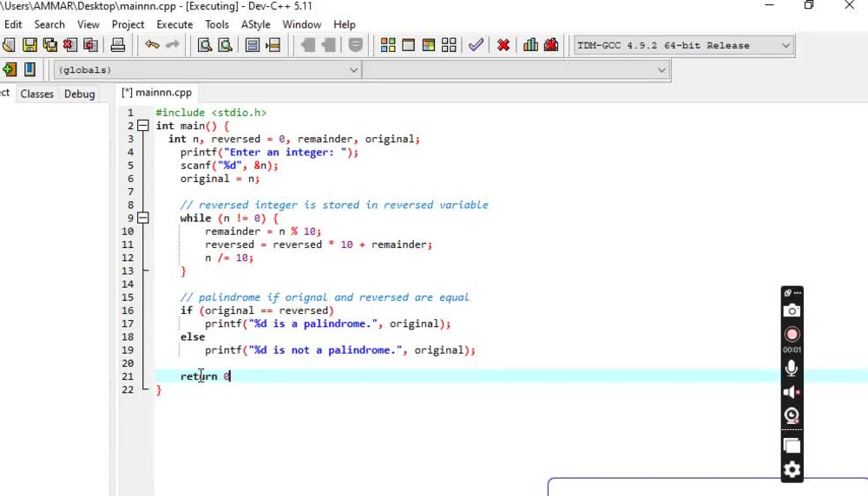The image size is (868, 496).
Task: Toggle the recorder microphone
Action: point(792,368)
